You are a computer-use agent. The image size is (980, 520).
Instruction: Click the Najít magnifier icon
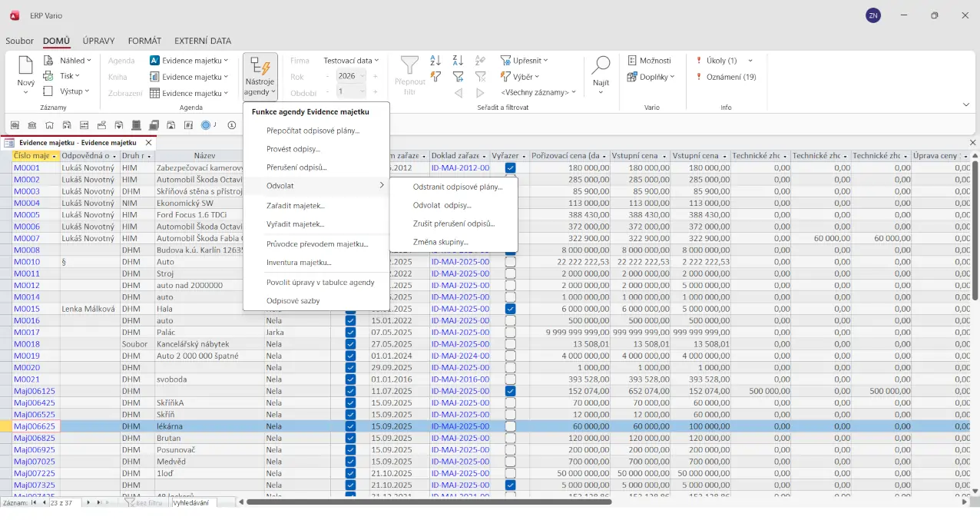point(601,66)
